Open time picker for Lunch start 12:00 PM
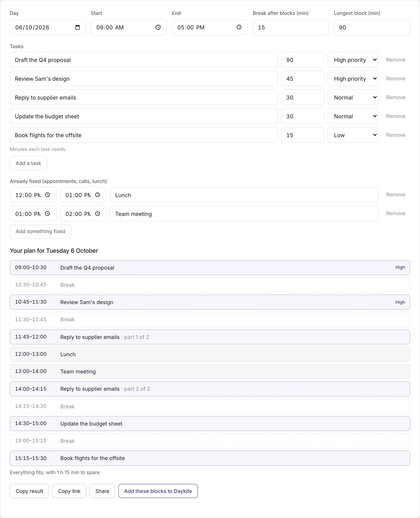 tap(47, 195)
